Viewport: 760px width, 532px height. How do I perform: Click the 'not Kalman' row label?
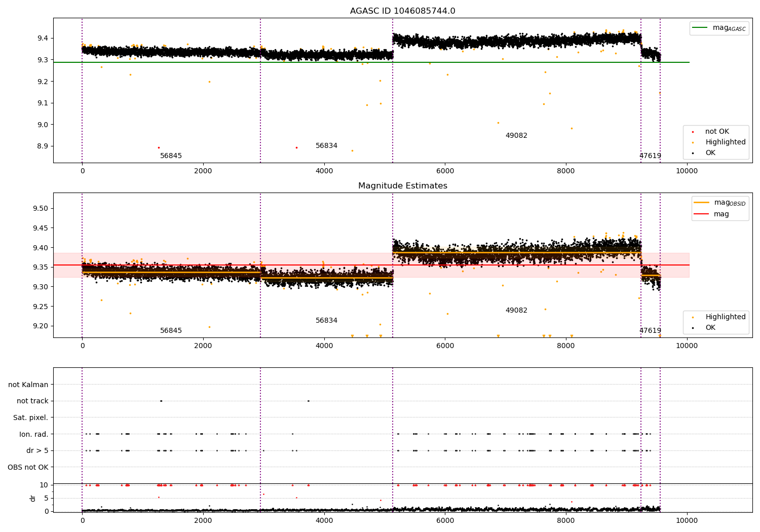[x=28, y=385]
